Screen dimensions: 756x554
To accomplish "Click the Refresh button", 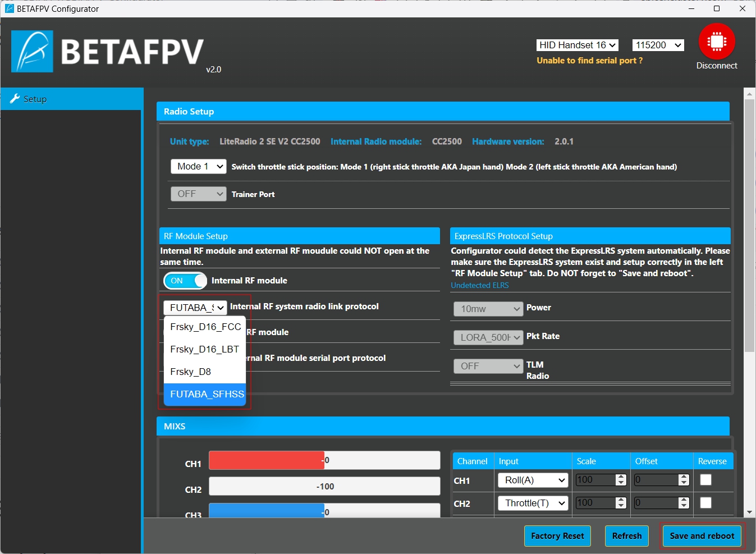I will (x=627, y=536).
